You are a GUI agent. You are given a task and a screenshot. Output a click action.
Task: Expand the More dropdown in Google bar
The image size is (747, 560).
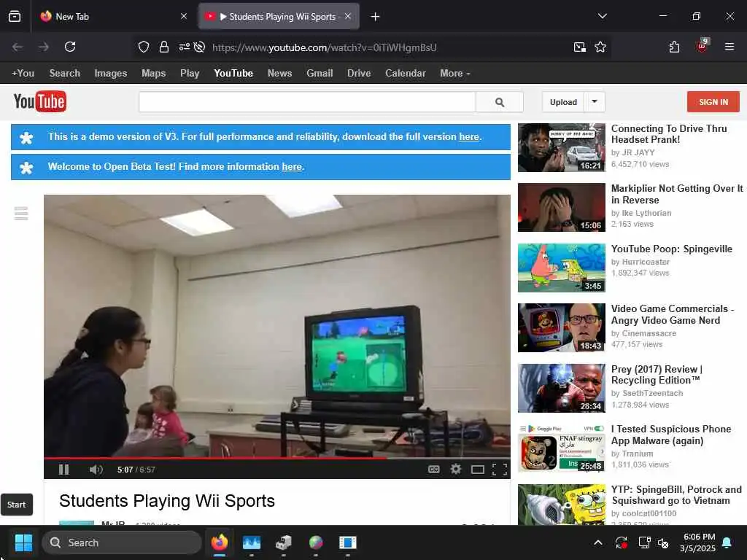[455, 74]
